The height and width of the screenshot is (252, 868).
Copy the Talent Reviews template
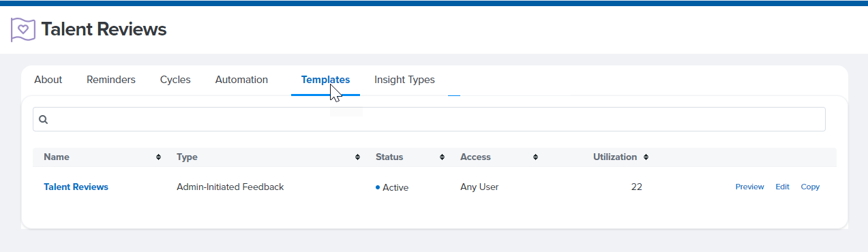(810, 187)
